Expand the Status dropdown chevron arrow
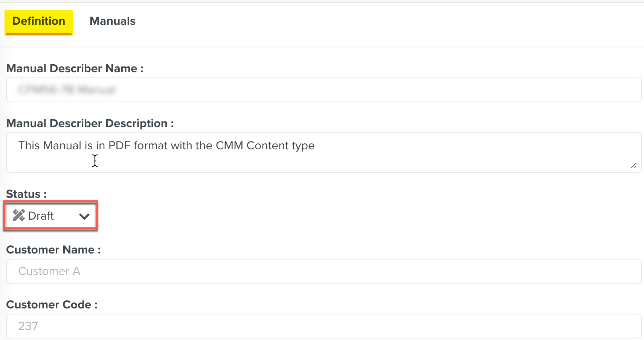This screenshot has height=340, width=644. tap(84, 216)
